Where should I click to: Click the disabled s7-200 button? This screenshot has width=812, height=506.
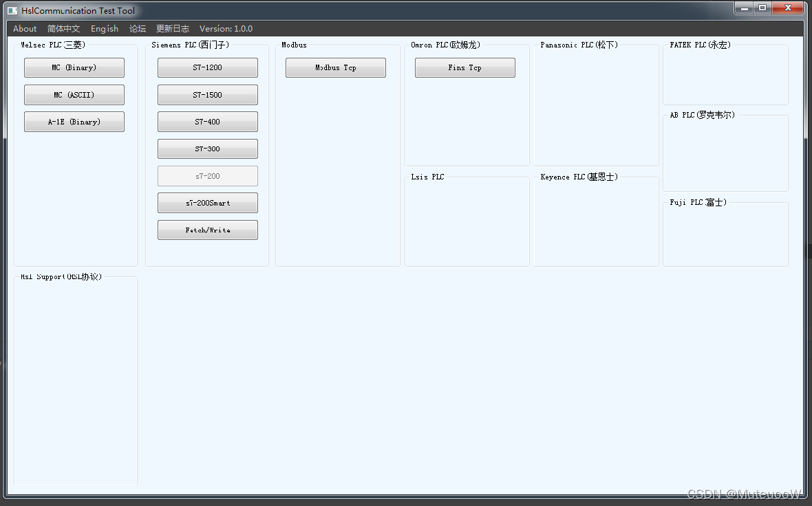click(x=208, y=176)
